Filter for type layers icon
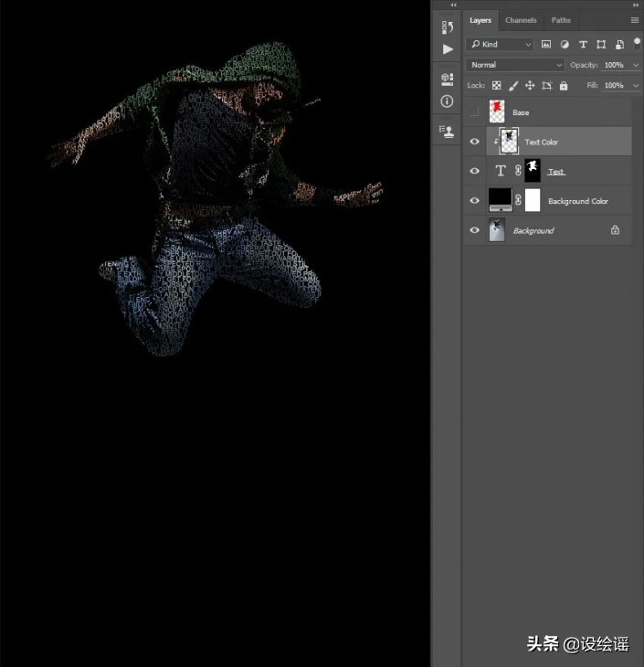Image resolution: width=644 pixels, height=667 pixels. point(583,44)
